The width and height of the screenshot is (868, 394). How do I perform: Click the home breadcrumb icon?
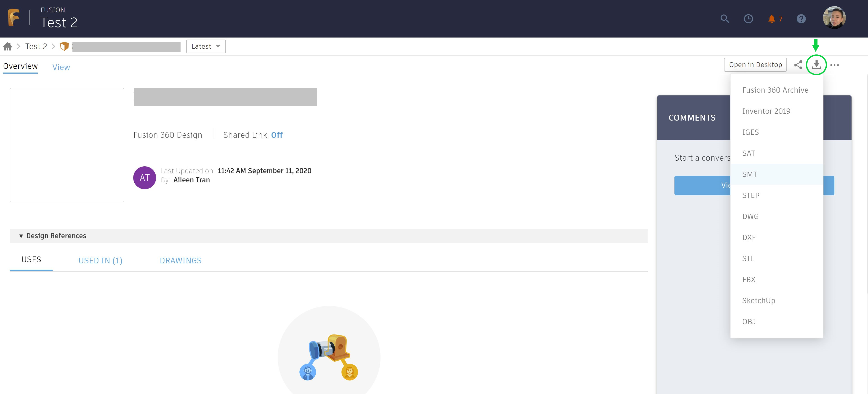tap(8, 46)
